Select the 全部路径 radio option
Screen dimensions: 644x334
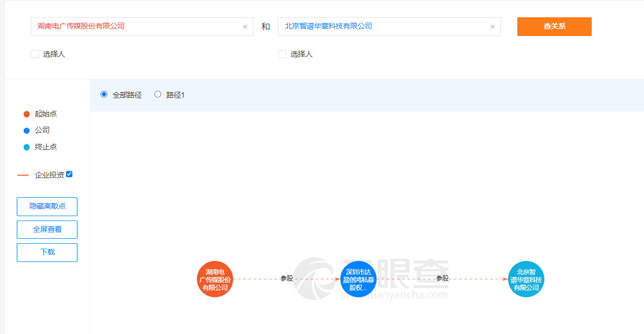click(x=104, y=94)
